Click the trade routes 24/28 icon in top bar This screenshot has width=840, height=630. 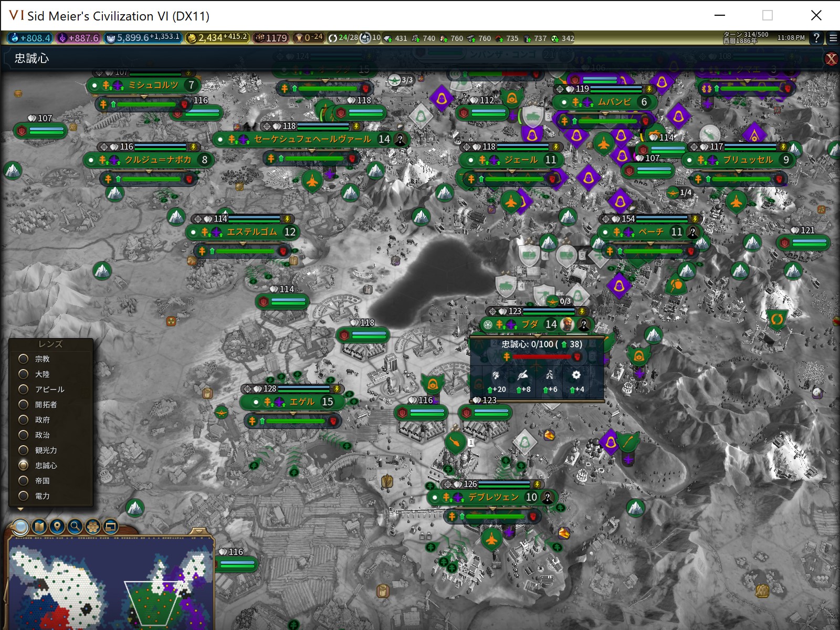334,38
